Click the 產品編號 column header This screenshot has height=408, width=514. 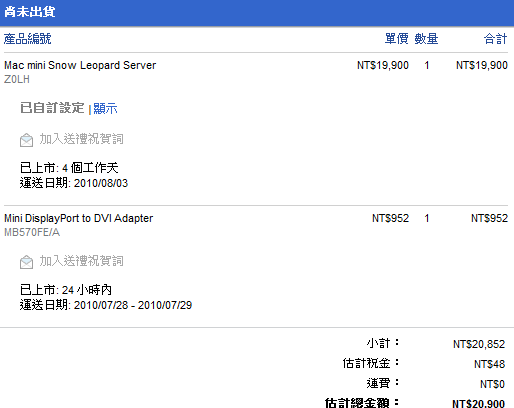[x=28, y=39]
